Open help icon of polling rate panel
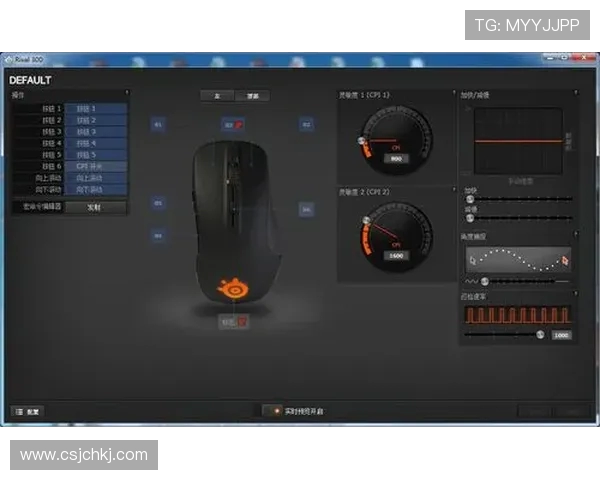 point(576,294)
